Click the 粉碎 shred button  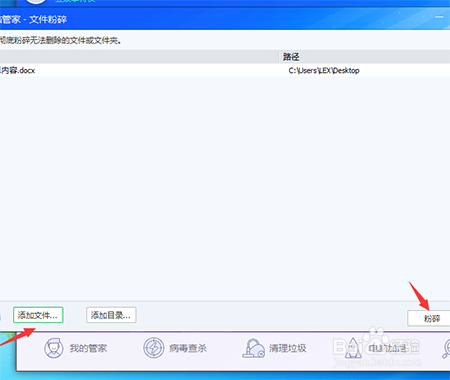pos(429,318)
